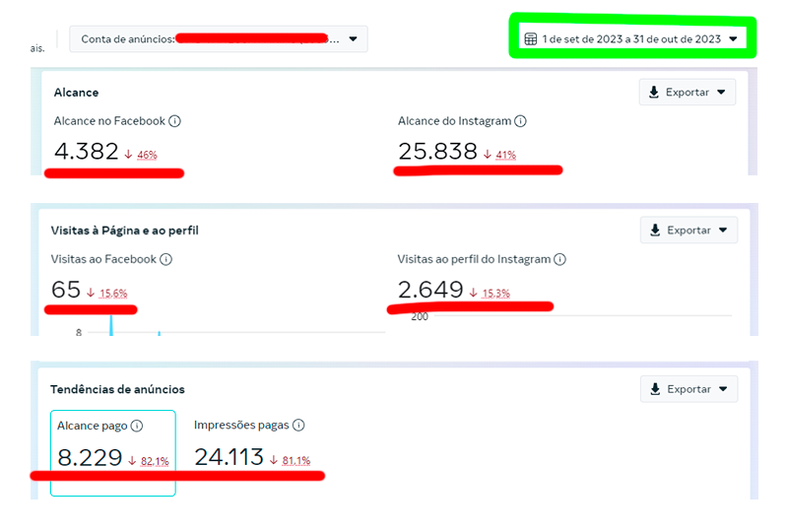The height and width of the screenshot is (532, 788).
Task: Click Exportar button in Tendências de anúncios
Action: [689, 389]
